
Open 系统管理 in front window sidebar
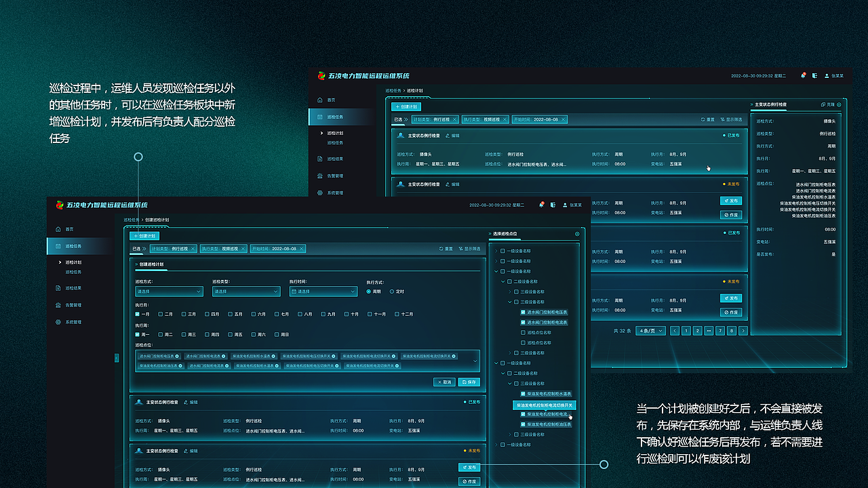(73, 322)
